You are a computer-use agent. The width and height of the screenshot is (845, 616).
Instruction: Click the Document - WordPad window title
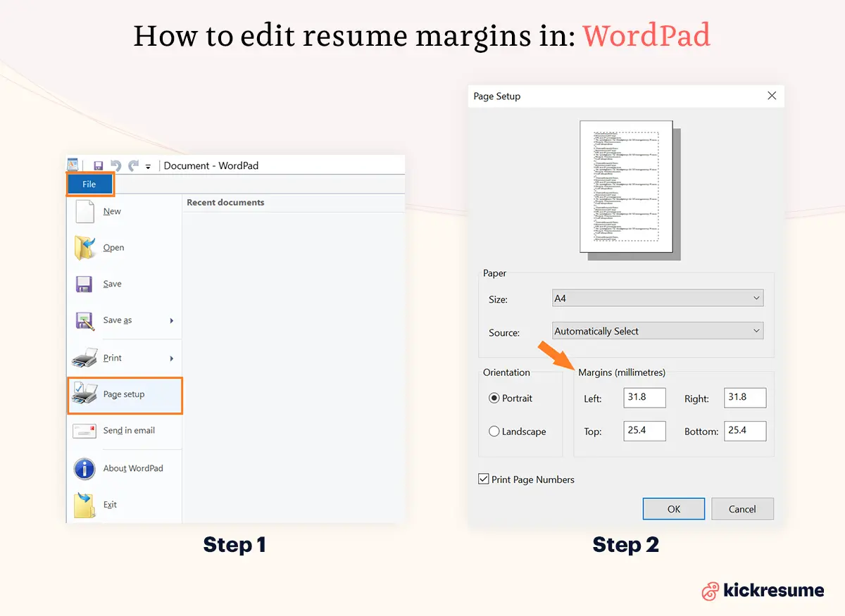[x=211, y=165]
